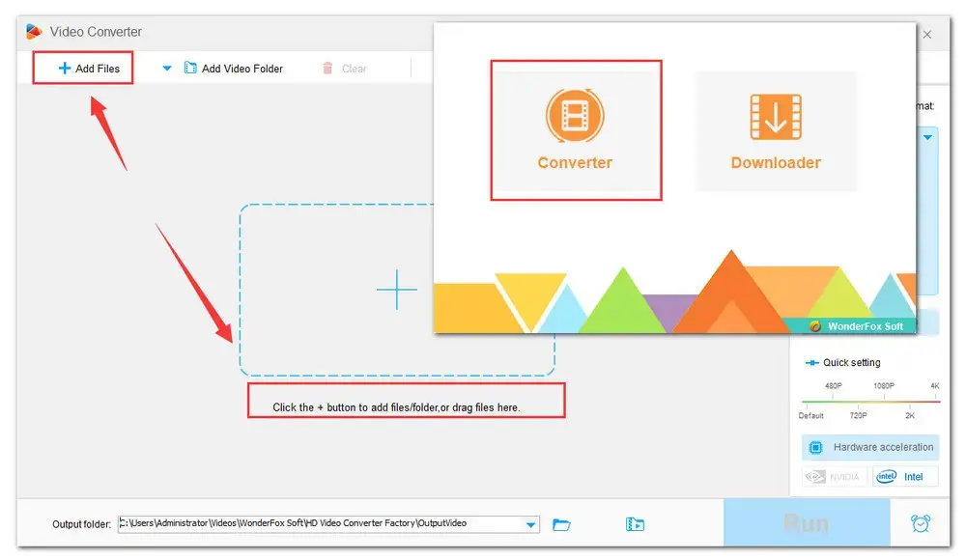Screen dimensions: 966x560
Task: Set quick setting slider to 1080P
Action: [884, 385]
